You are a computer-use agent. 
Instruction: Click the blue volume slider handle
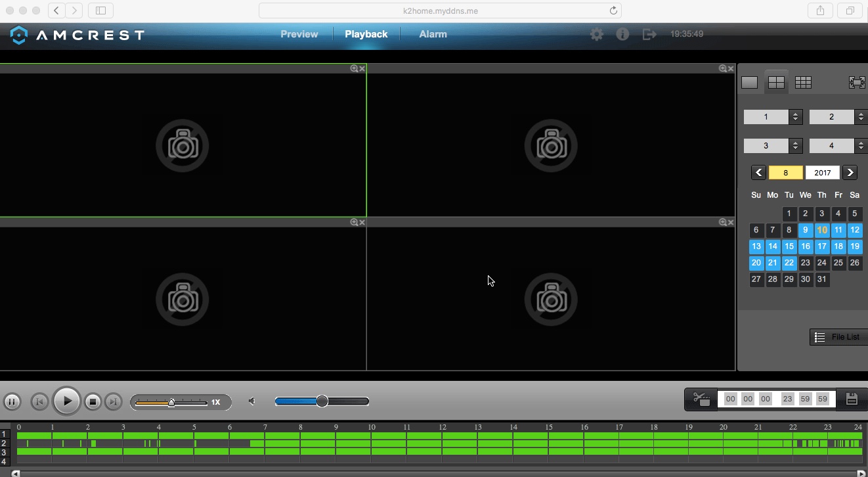[322, 401]
